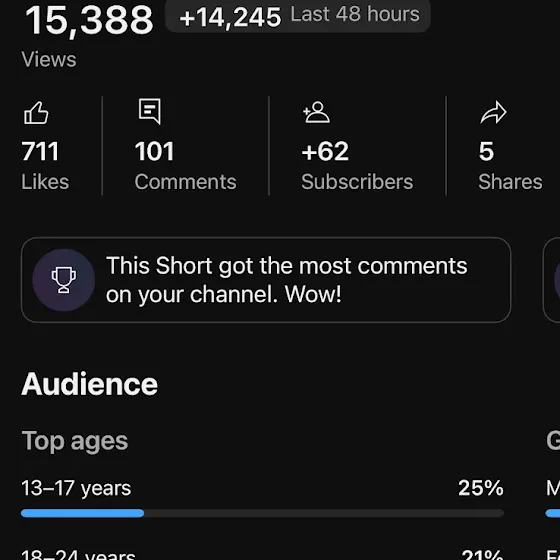560x560 pixels.
Task: Click the 13–17 years blue progress bar
Action: 82,514
